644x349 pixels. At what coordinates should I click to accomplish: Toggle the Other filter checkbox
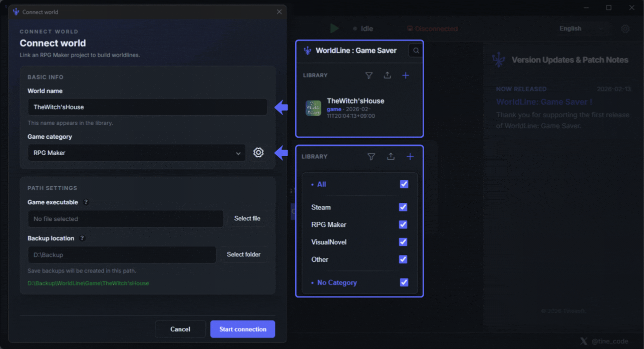click(x=403, y=259)
